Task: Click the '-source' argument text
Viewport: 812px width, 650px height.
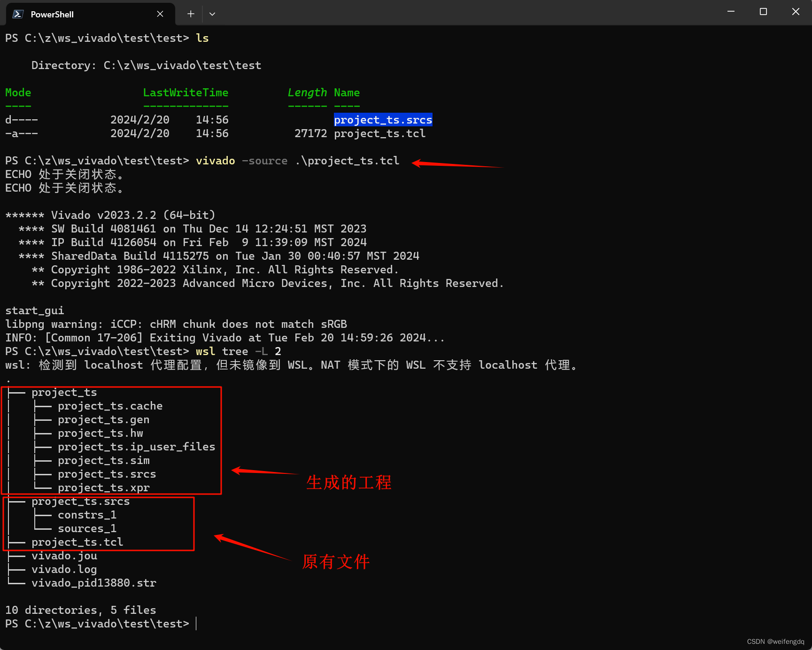Action: tap(264, 161)
